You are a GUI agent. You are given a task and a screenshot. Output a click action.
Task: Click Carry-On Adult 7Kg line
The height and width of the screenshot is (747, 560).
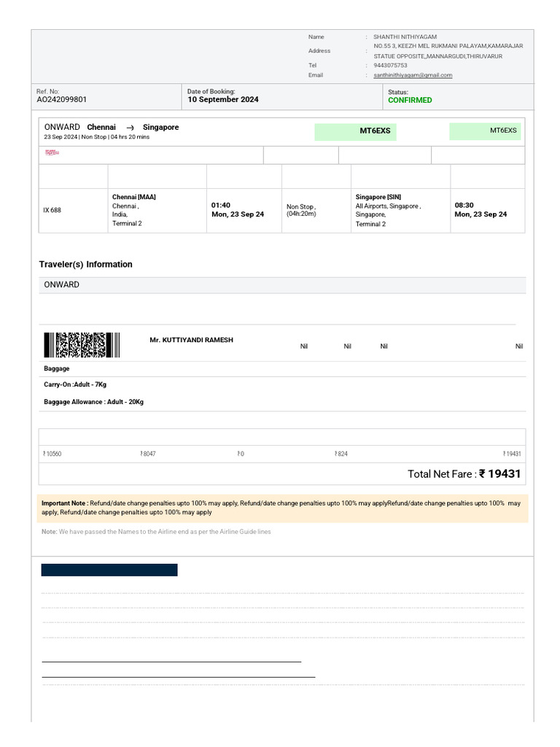point(75,384)
